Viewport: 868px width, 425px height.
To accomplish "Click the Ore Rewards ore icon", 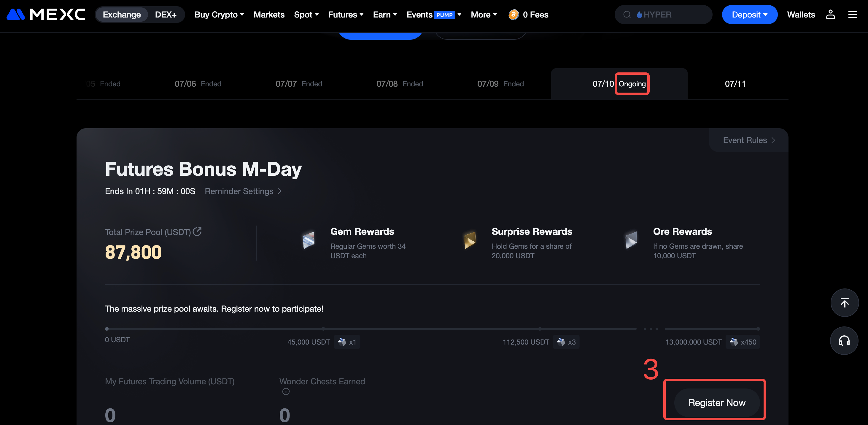I will (631, 240).
